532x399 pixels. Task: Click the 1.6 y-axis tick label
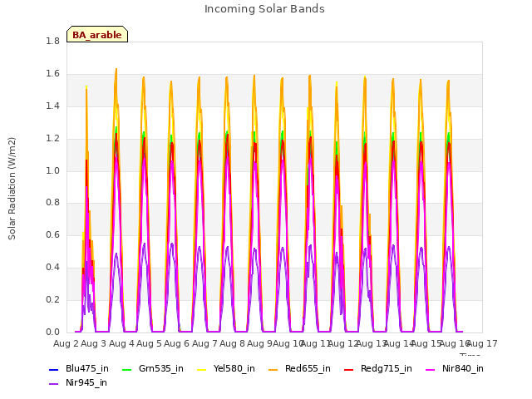click(x=52, y=74)
